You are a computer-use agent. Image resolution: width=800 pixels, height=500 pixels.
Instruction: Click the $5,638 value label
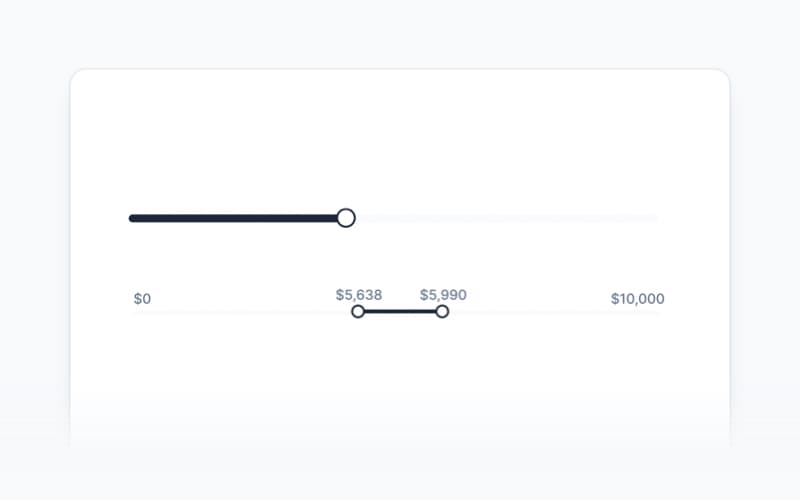(x=359, y=295)
